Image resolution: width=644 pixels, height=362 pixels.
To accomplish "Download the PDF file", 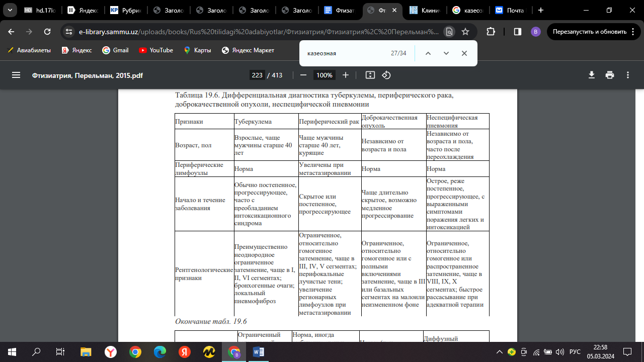I will tap(592, 75).
